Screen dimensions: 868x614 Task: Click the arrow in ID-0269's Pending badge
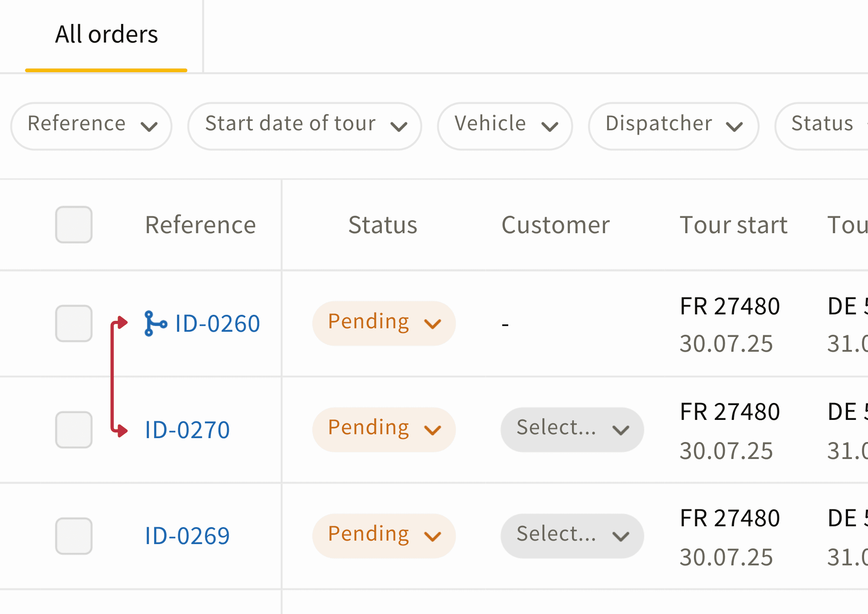tap(432, 536)
